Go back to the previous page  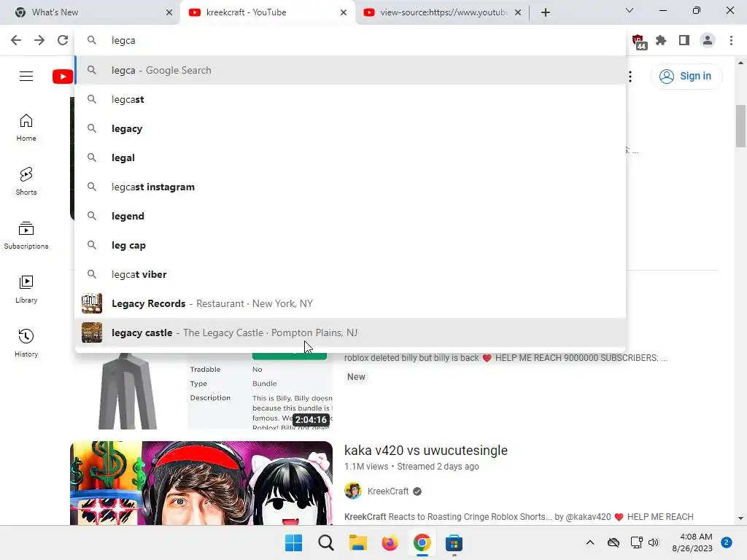[16, 41]
